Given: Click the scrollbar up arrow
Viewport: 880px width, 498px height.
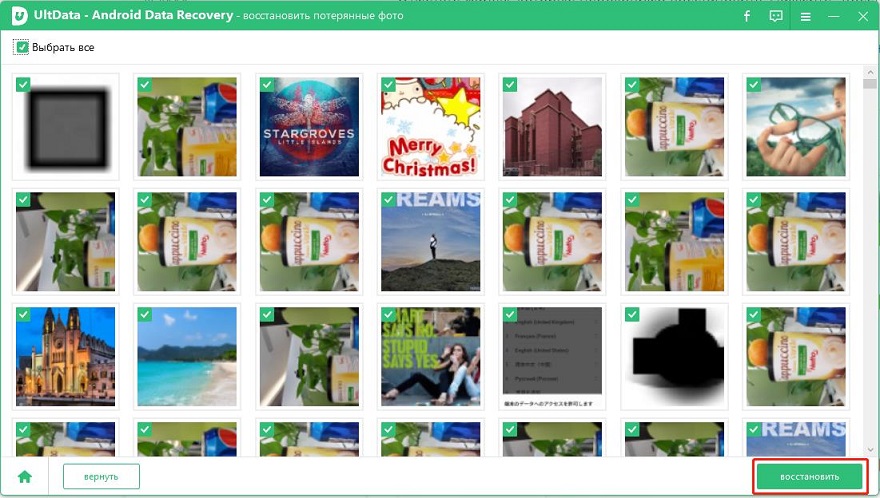Looking at the screenshot, I should [x=870, y=72].
